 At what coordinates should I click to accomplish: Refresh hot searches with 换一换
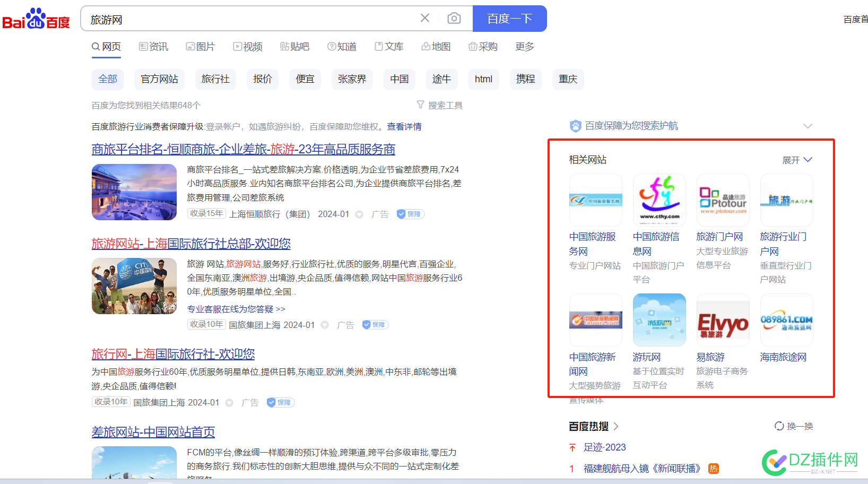tap(794, 426)
